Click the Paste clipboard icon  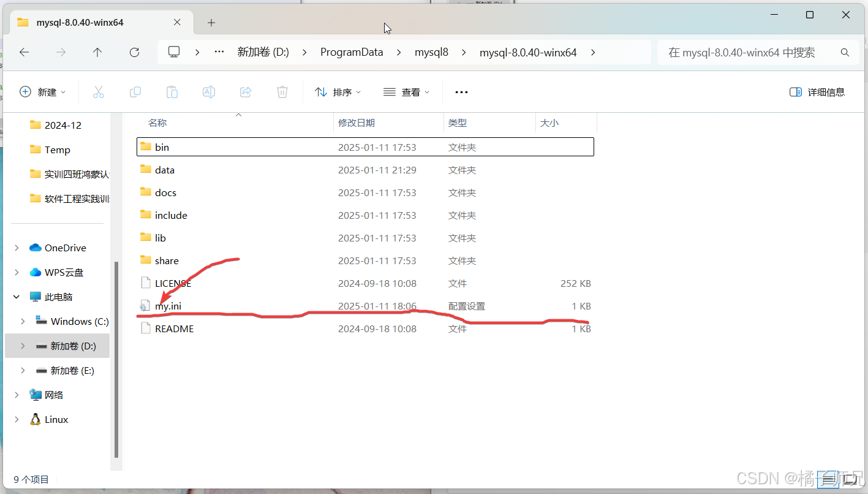[172, 92]
